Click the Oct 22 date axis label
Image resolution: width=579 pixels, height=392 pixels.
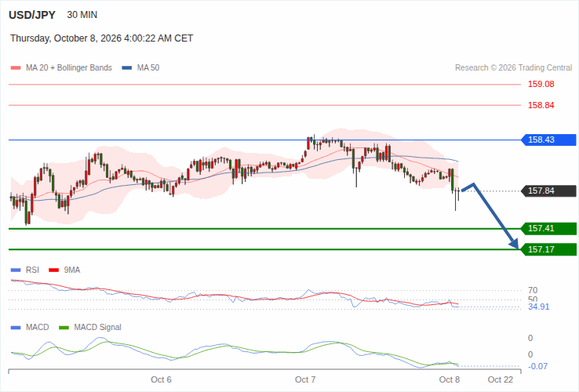pos(501,379)
